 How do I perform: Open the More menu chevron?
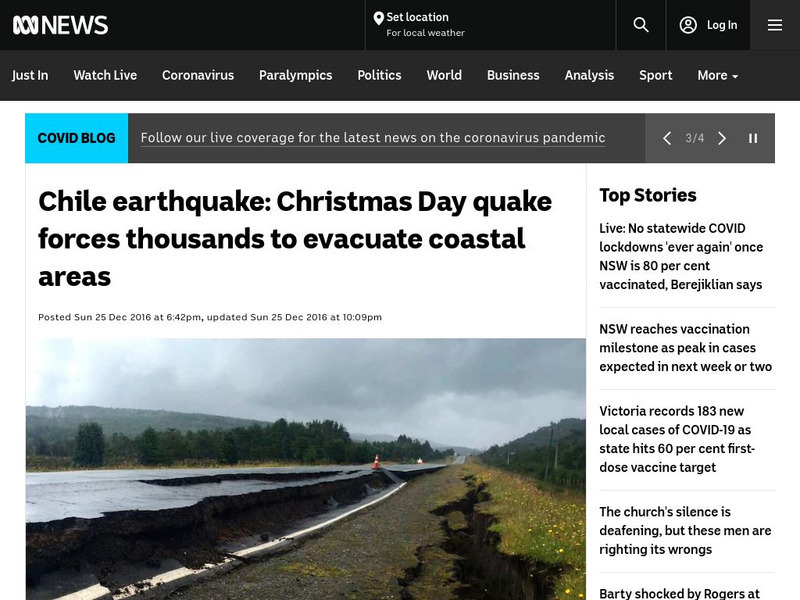737,76
